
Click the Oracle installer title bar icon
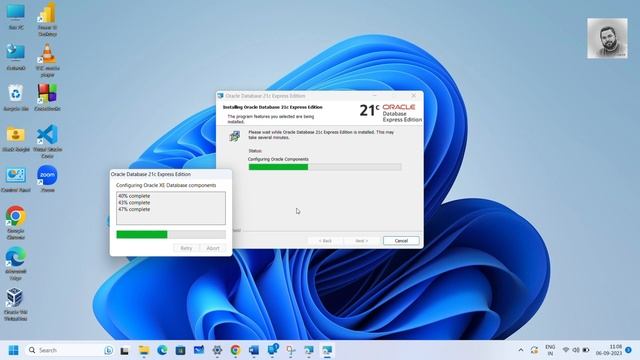coord(221,96)
